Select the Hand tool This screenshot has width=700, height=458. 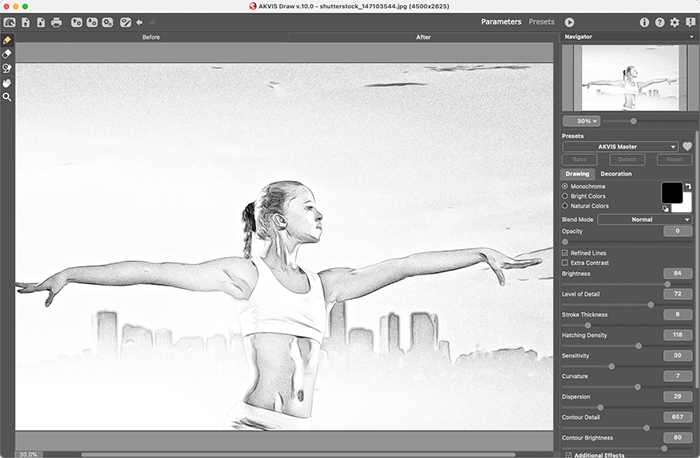pos(7,83)
